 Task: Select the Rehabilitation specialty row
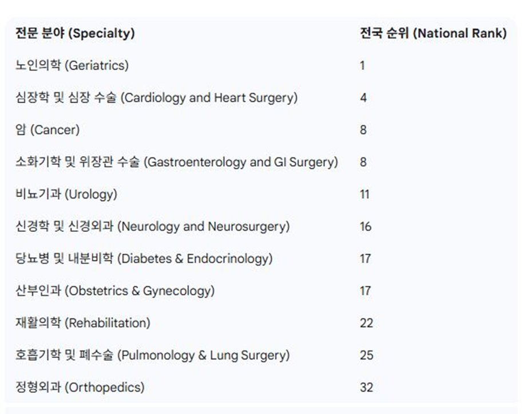[83, 322]
